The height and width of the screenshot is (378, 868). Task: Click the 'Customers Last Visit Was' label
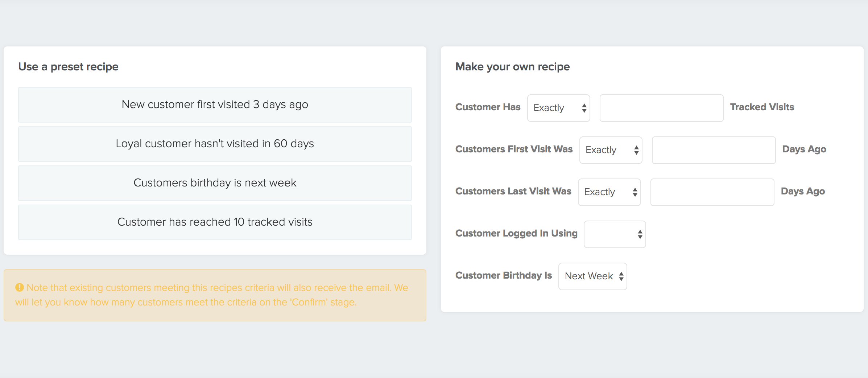coord(513,191)
